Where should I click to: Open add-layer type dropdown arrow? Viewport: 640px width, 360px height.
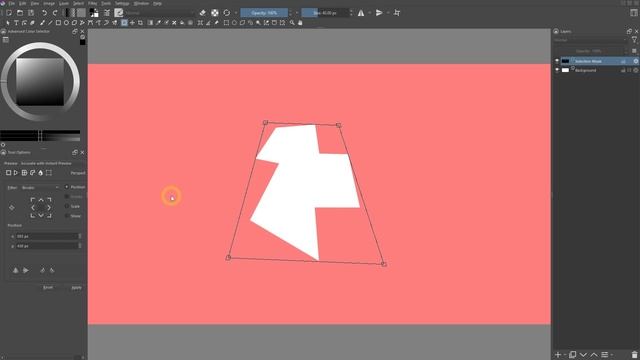tap(565, 355)
